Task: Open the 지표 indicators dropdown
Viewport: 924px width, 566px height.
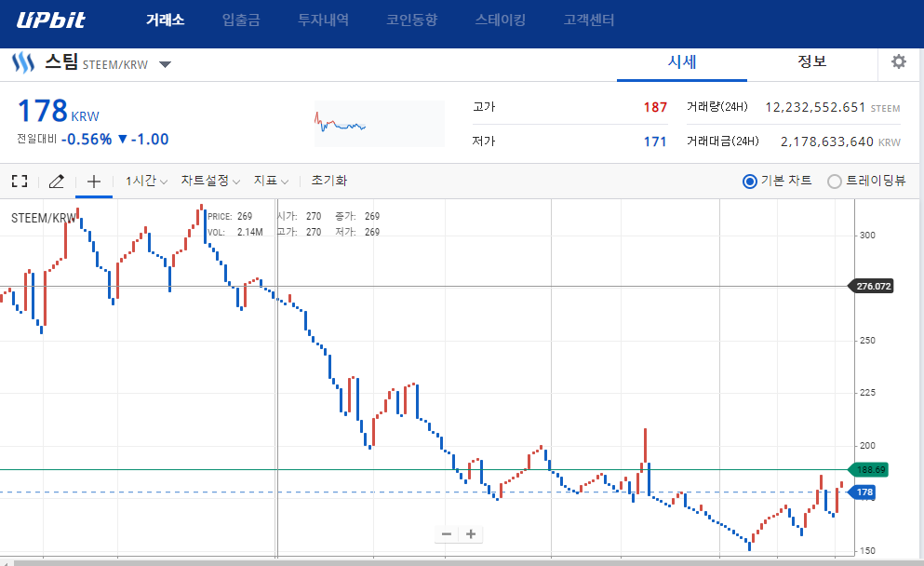Action: coord(271,181)
